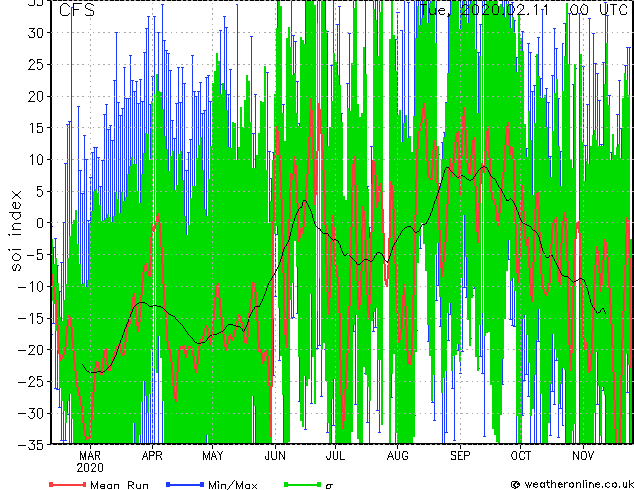Click the y-axis value '30'
The width and height of the screenshot is (634, 490).
pyautogui.click(x=35, y=33)
